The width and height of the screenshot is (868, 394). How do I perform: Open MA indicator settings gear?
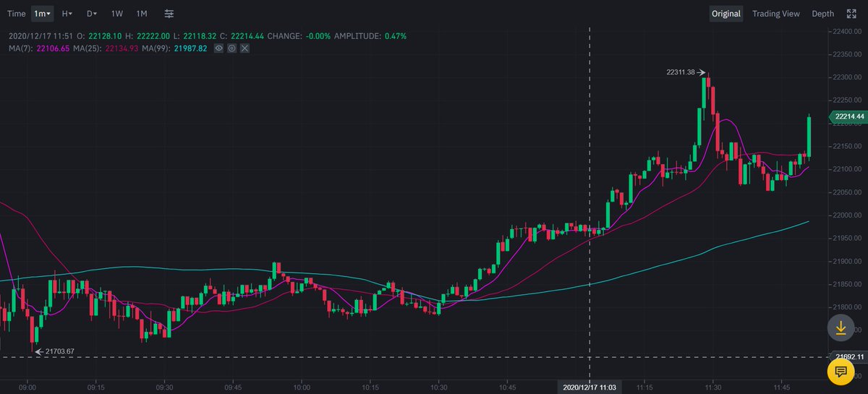[x=231, y=48]
